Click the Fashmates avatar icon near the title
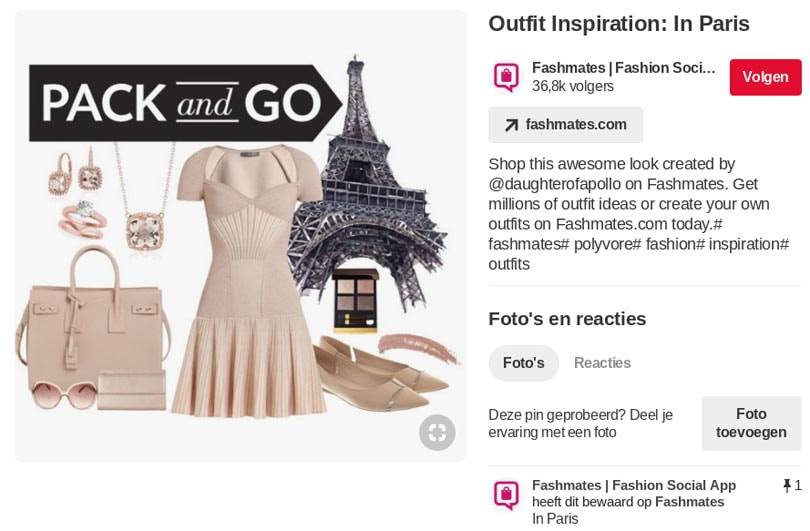The image size is (810, 531). (506, 76)
